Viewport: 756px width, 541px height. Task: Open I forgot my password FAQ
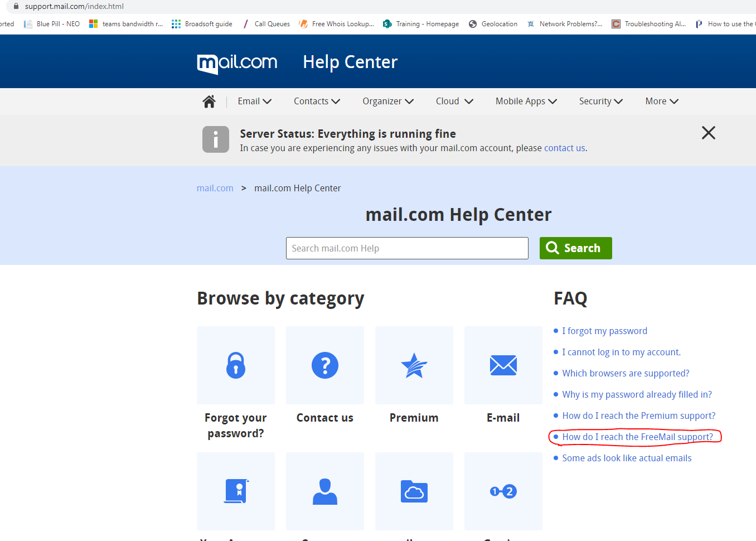[x=604, y=331]
